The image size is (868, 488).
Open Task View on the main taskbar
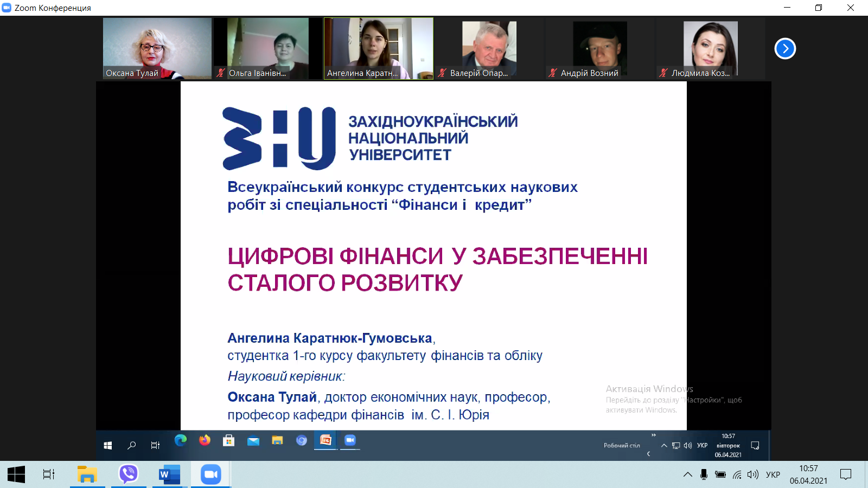[49, 474]
